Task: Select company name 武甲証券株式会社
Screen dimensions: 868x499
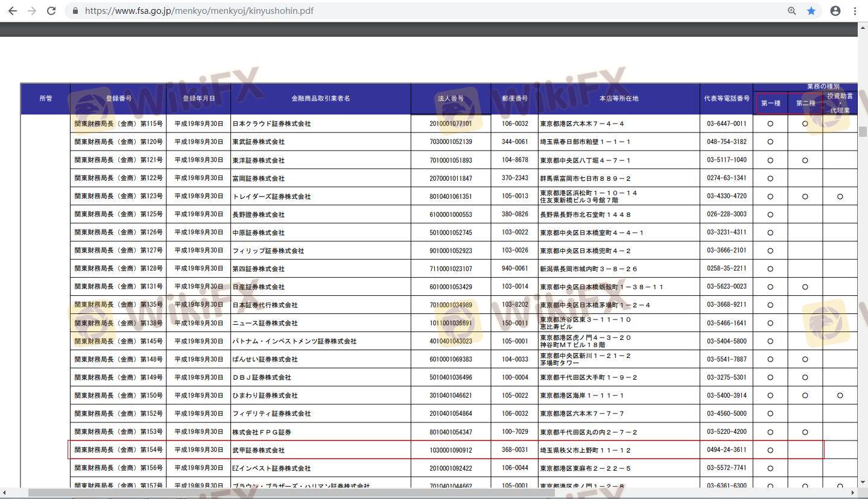Action: point(258,450)
